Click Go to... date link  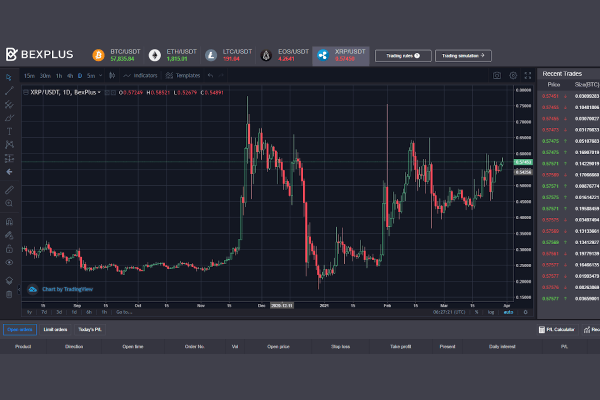[x=124, y=312]
